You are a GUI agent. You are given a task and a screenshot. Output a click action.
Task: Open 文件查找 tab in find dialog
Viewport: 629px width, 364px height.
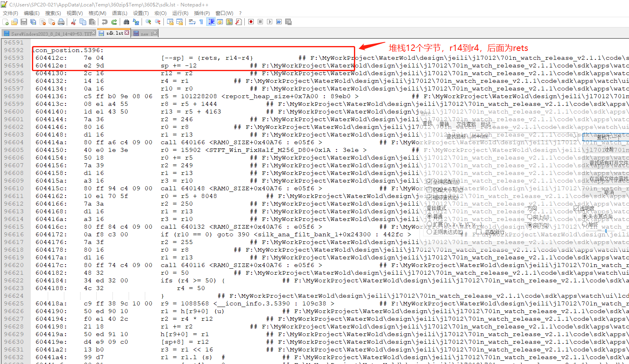pyautogui.click(x=466, y=124)
